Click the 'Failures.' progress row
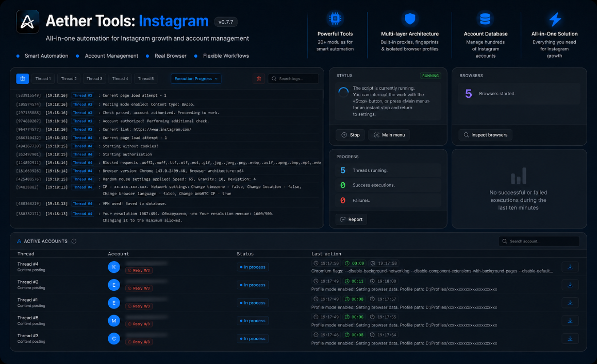Image resolution: width=597 pixels, height=364 pixels. [x=388, y=200]
